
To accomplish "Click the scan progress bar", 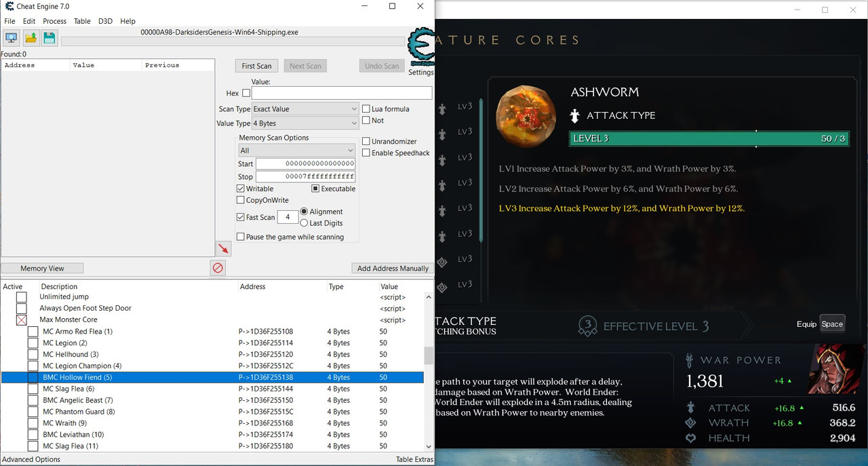I will [x=233, y=41].
